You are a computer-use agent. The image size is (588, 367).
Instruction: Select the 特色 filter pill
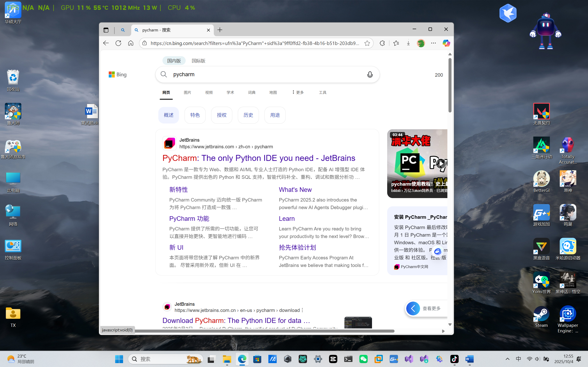pyautogui.click(x=195, y=115)
